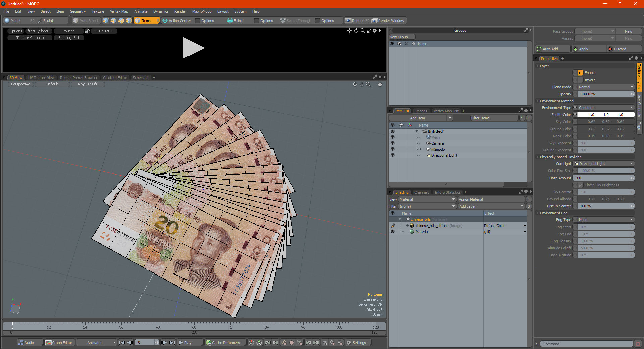This screenshot has height=349, width=644.
Task: Switch to UV Texture View tab
Action: click(x=41, y=78)
